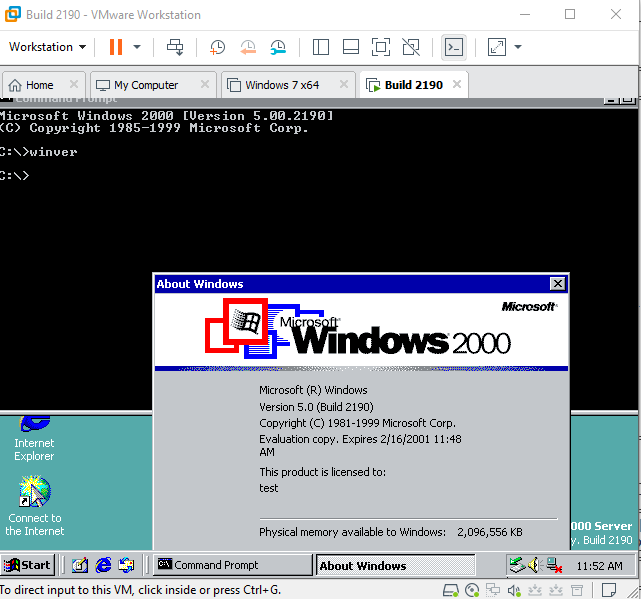The height and width of the screenshot is (599, 641).
Task: Close the Windows 7 x64 tab
Action: point(344,84)
